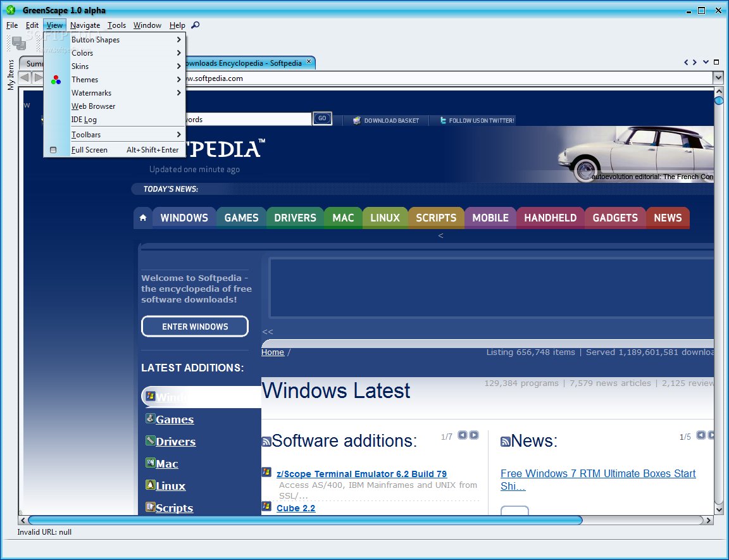Select the LINUX navigation tab

click(385, 218)
